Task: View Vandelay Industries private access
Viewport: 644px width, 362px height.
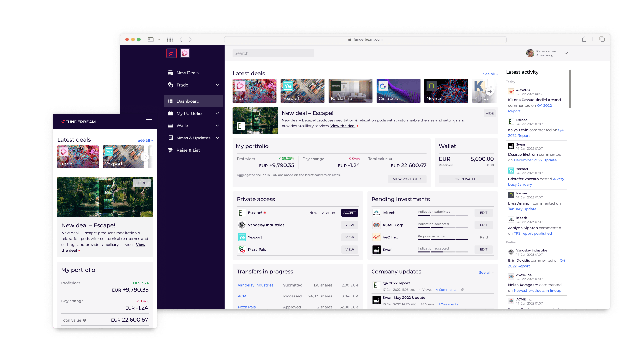Action: pyautogui.click(x=350, y=225)
